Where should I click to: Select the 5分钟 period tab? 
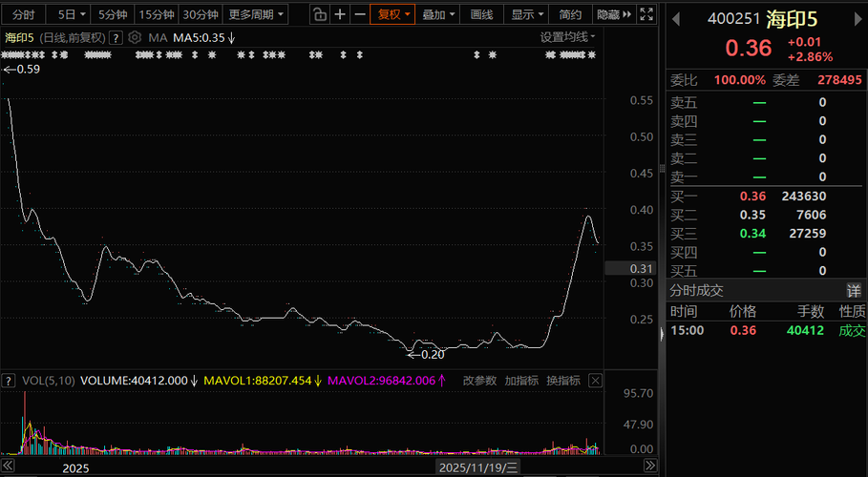point(113,14)
